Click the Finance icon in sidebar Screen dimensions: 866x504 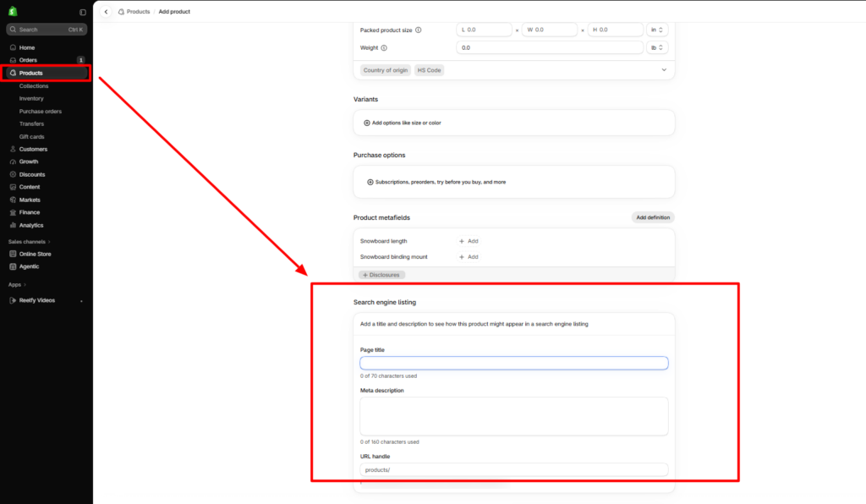13,212
